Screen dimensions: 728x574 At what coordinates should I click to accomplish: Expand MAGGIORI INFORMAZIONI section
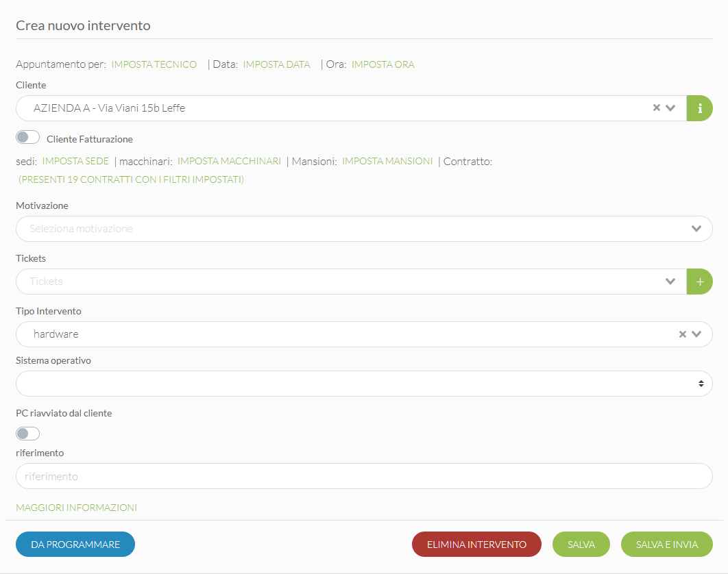click(76, 508)
